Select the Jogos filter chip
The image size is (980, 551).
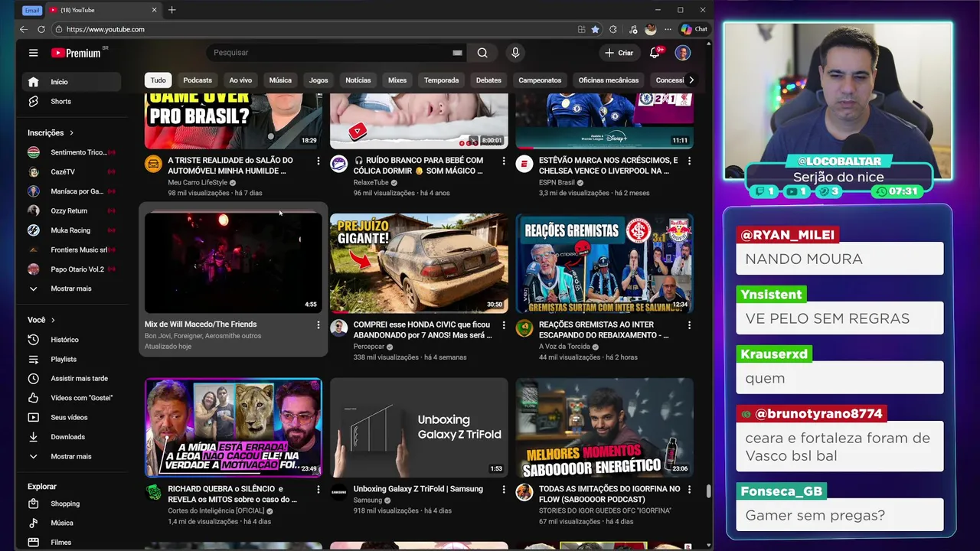[x=318, y=80]
